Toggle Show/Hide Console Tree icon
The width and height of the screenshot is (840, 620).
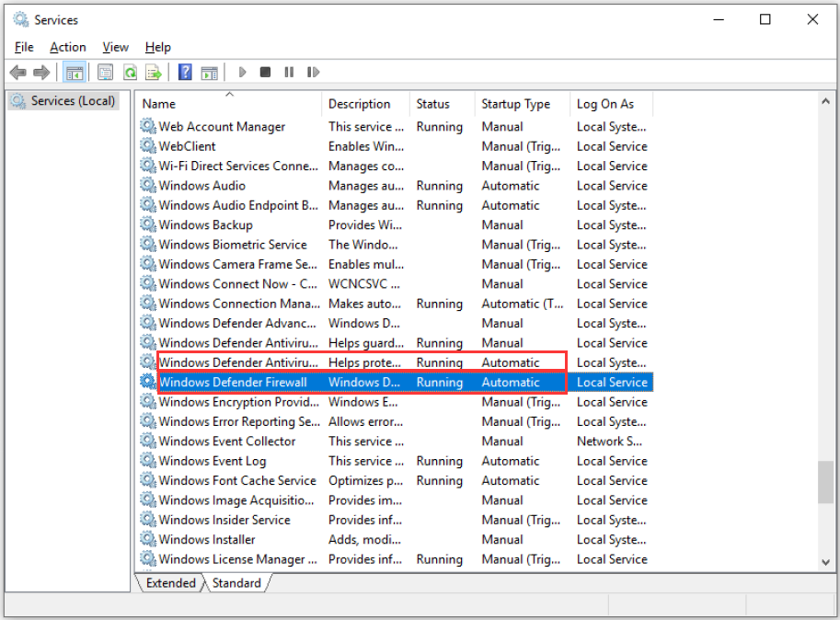[x=74, y=73]
